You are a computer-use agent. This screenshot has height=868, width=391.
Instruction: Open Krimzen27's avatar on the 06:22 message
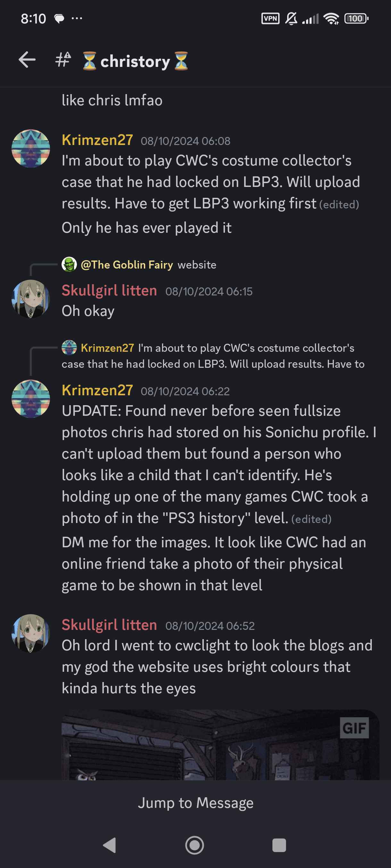pyautogui.click(x=31, y=398)
